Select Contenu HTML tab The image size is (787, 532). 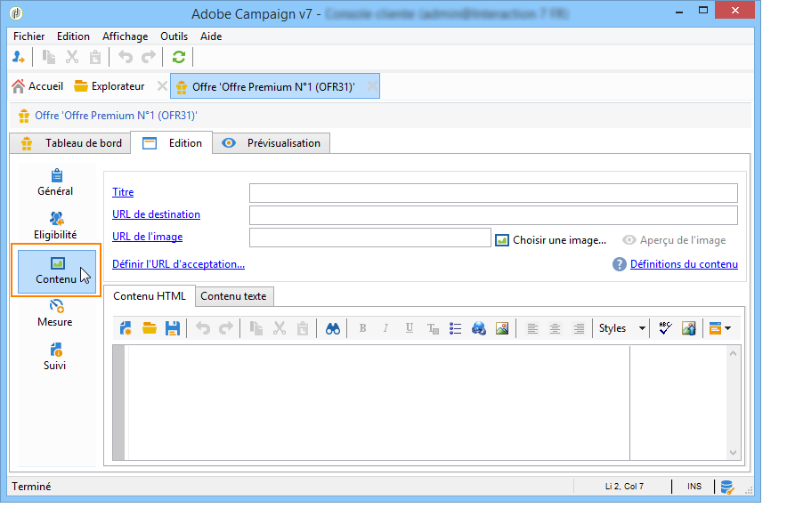pyautogui.click(x=150, y=296)
